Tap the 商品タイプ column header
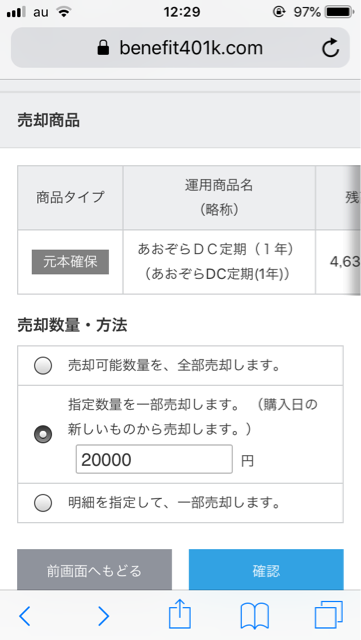The image size is (361, 640). (70, 198)
